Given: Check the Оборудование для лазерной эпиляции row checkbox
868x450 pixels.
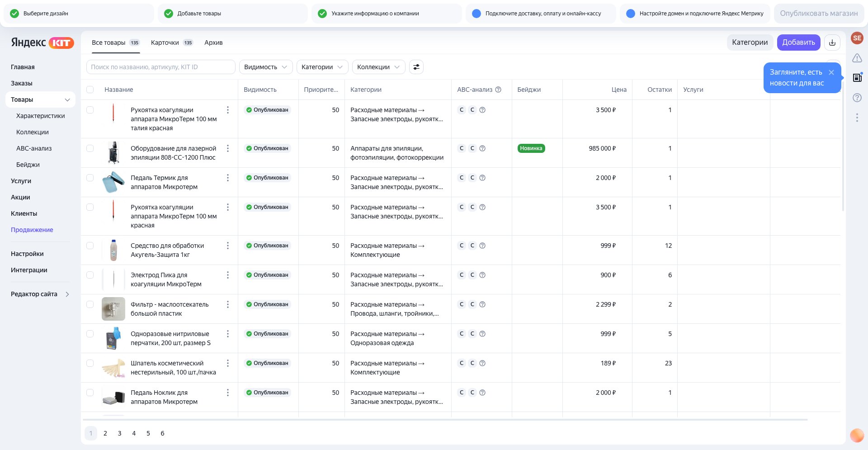Looking at the screenshot, I should 90,148.
